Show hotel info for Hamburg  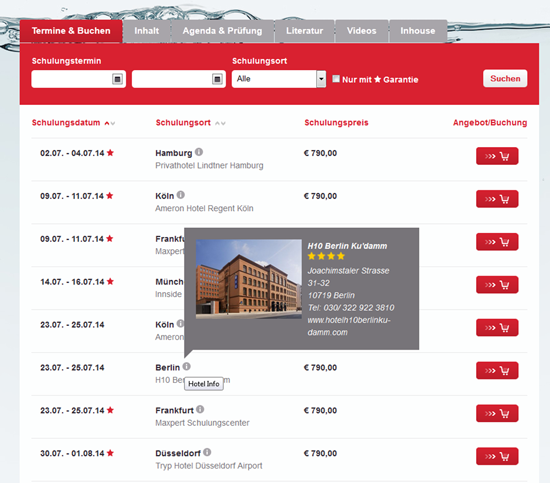[199, 152]
